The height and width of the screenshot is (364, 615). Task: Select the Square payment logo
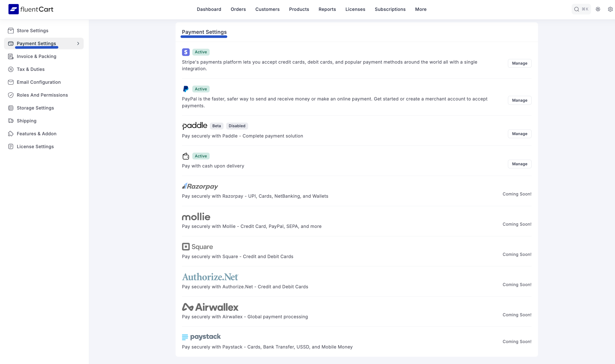[197, 246]
